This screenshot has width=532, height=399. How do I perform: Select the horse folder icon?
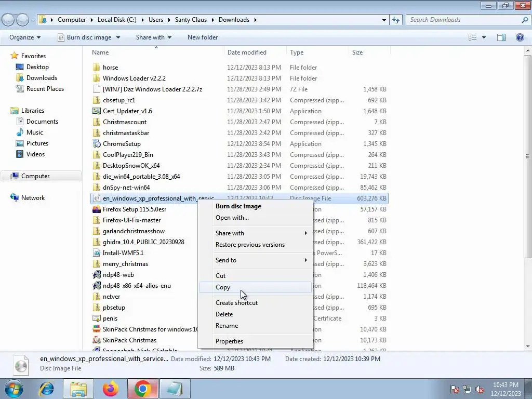coord(96,67)
